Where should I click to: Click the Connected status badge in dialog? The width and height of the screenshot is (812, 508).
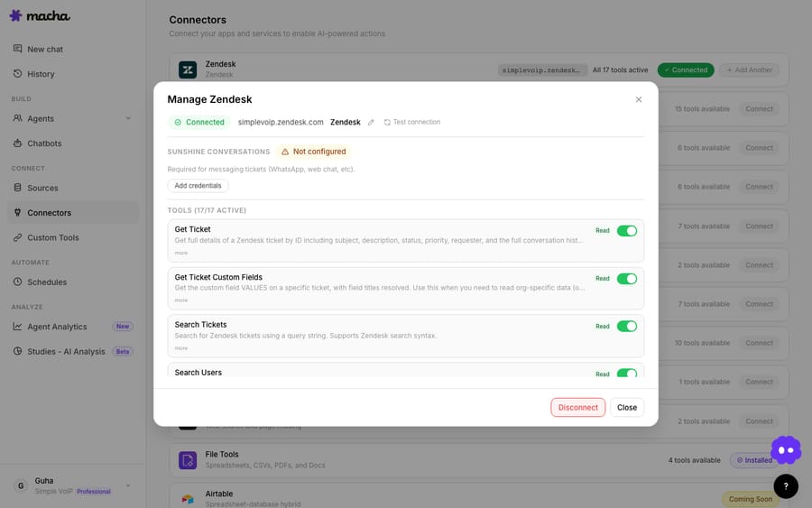coord(199,122)
